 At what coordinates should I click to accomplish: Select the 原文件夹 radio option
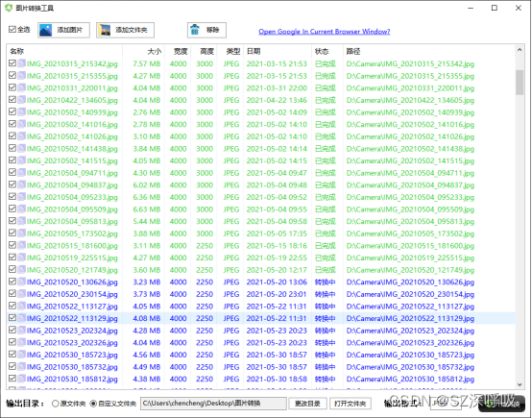56,404
